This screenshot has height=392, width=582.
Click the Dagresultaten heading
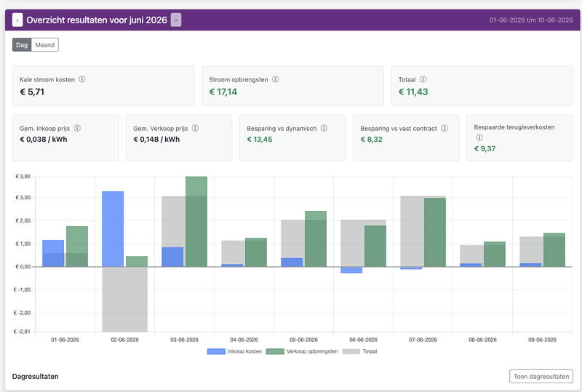point(35,377)
